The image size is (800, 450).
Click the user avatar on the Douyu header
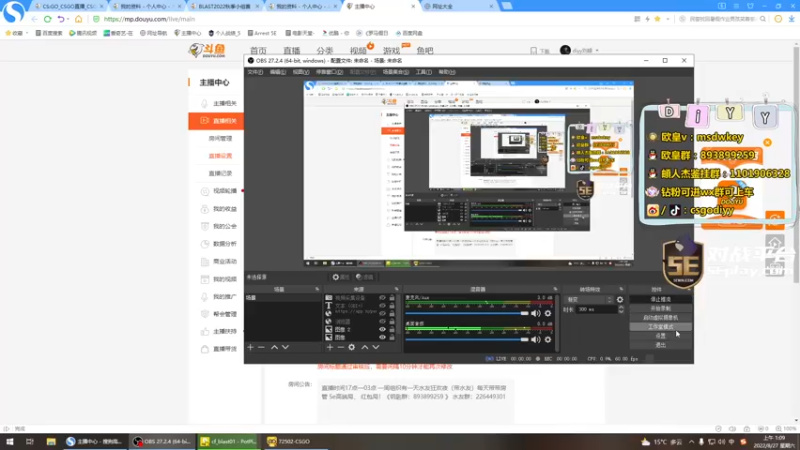click(565, 50)
